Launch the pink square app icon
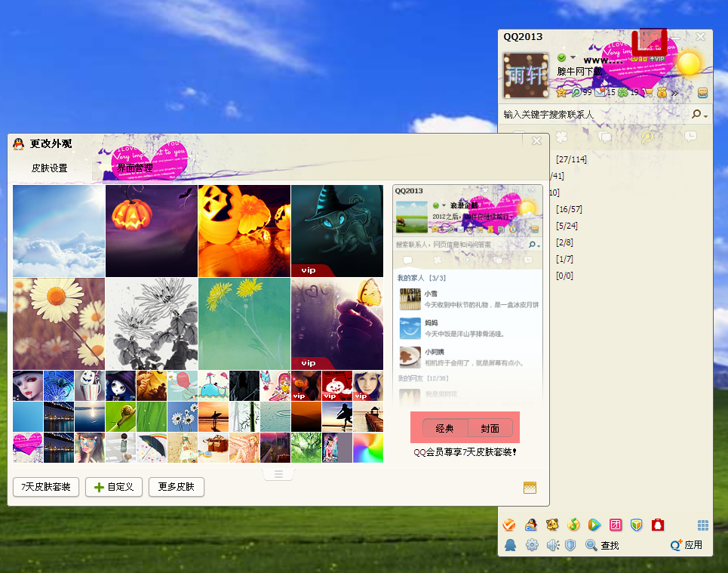The width and height of the screenshot is (728, 573). [616, 525]
